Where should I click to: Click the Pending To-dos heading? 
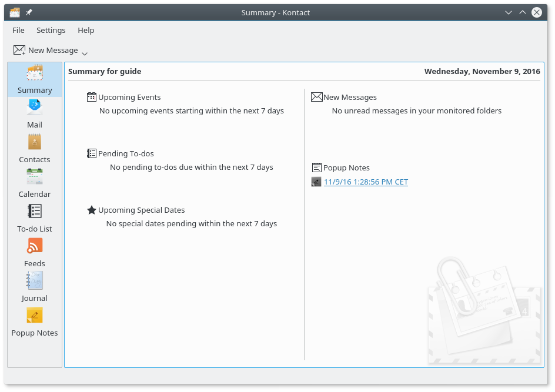tap(126, 153)
